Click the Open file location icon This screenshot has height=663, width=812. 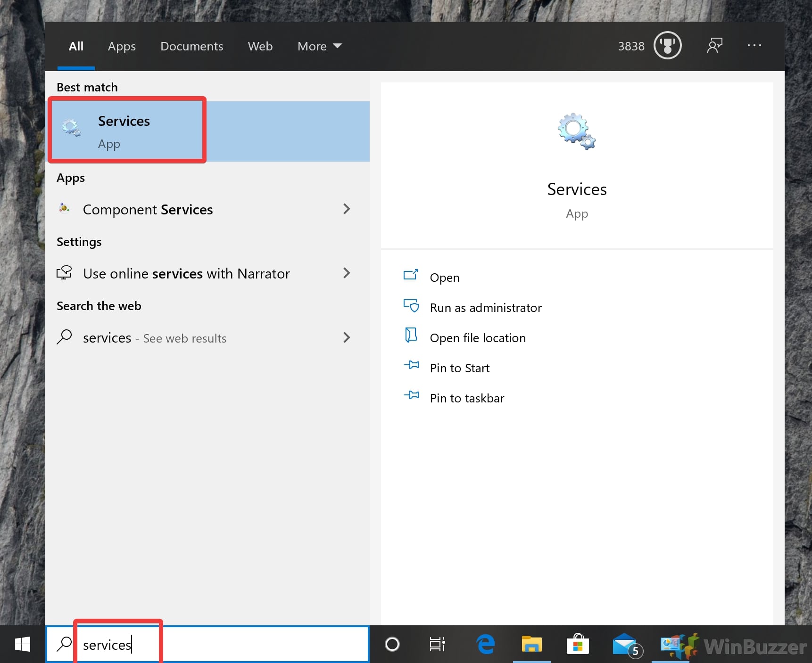411,335
